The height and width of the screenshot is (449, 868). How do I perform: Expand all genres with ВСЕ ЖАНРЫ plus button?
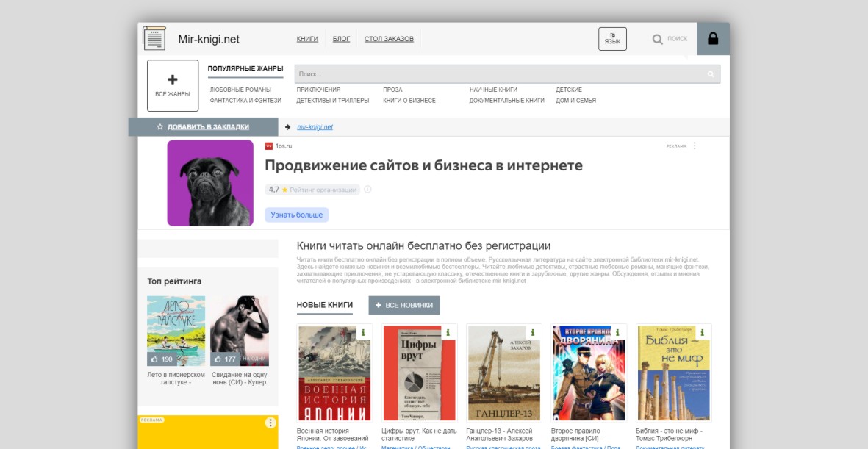click(x=173, y=85)
